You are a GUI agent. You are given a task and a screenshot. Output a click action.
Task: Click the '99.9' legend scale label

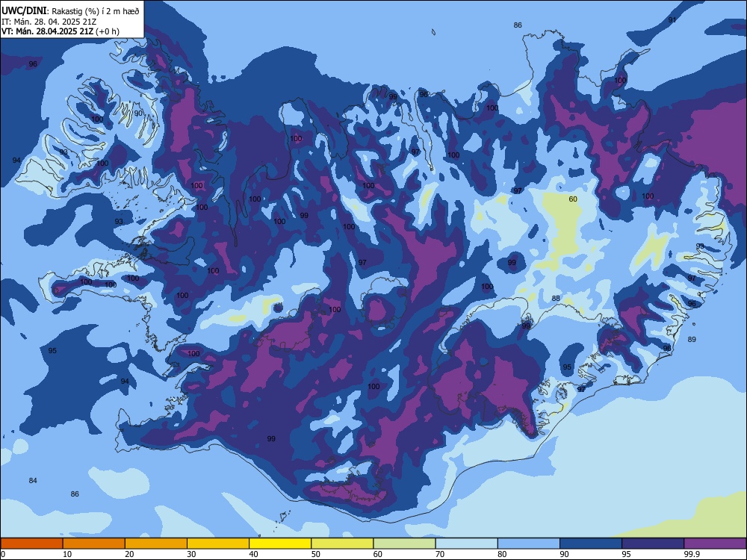pos(692,554)
